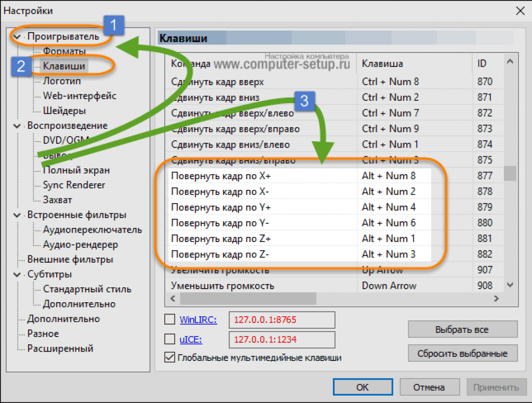Open Аудио-рендерер settings page
Screen dimensions: 532x403
tap(81, 245)
